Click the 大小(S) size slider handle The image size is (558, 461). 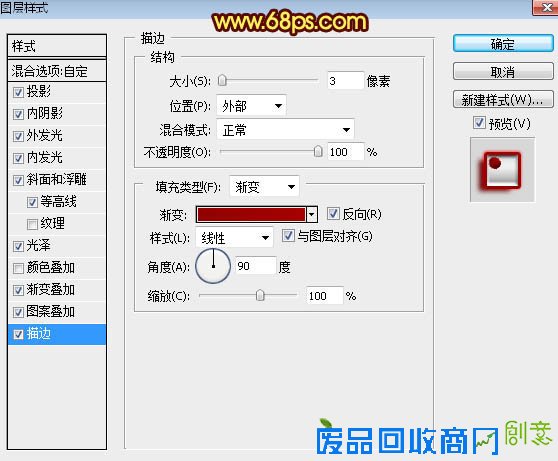(222, 81)
